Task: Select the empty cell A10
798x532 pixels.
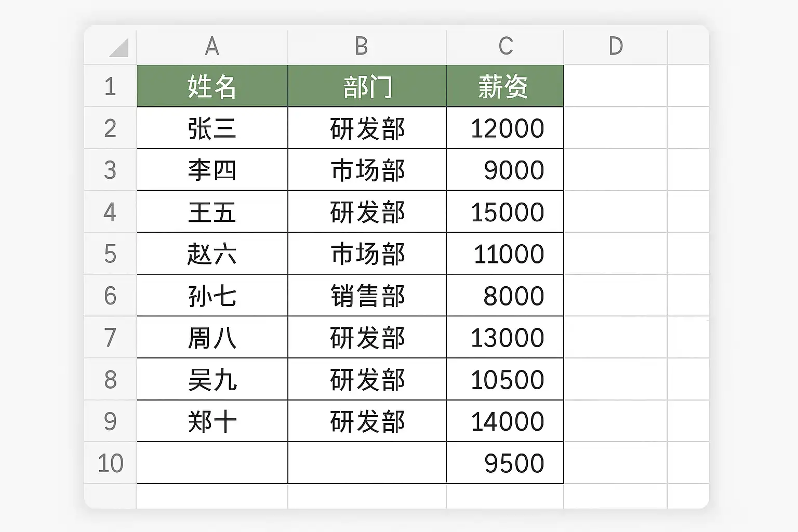Action: (212, 463)
